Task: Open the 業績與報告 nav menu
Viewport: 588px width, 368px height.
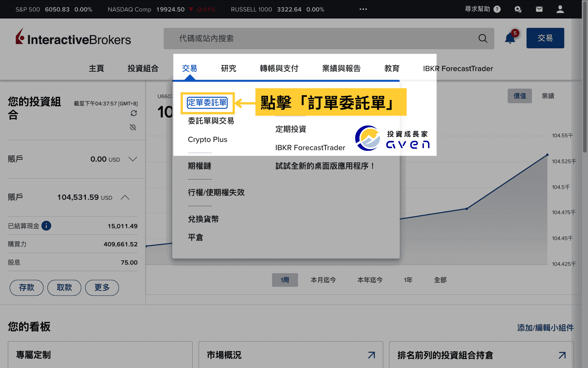Action: pyautogui.click(x=341, y=68)
